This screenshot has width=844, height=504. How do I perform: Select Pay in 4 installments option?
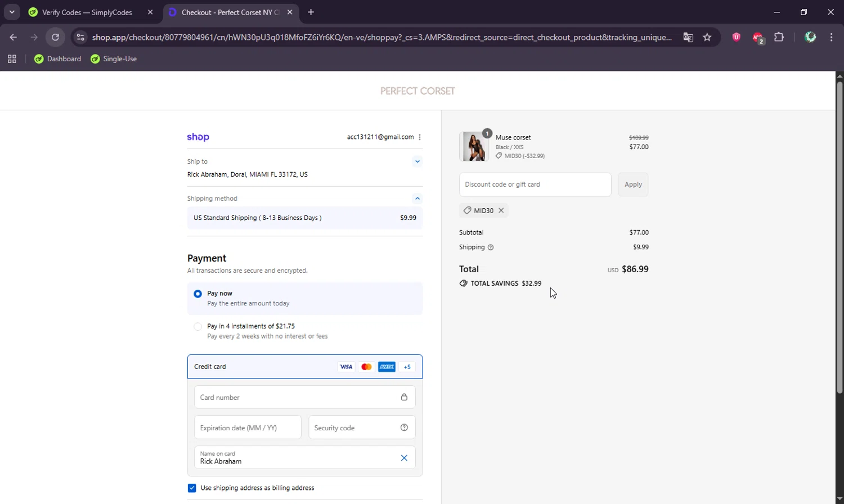tap(197, 326)
